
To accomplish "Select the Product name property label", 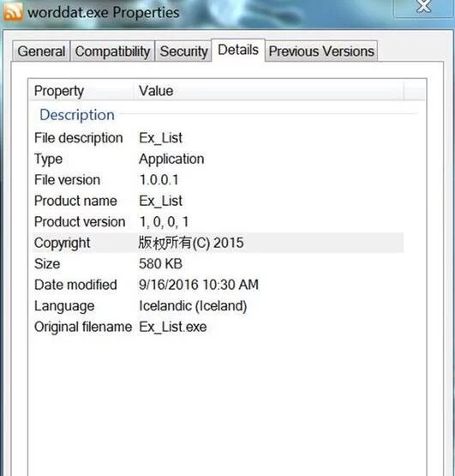I will pyautogui.click(x=75, y=201).
